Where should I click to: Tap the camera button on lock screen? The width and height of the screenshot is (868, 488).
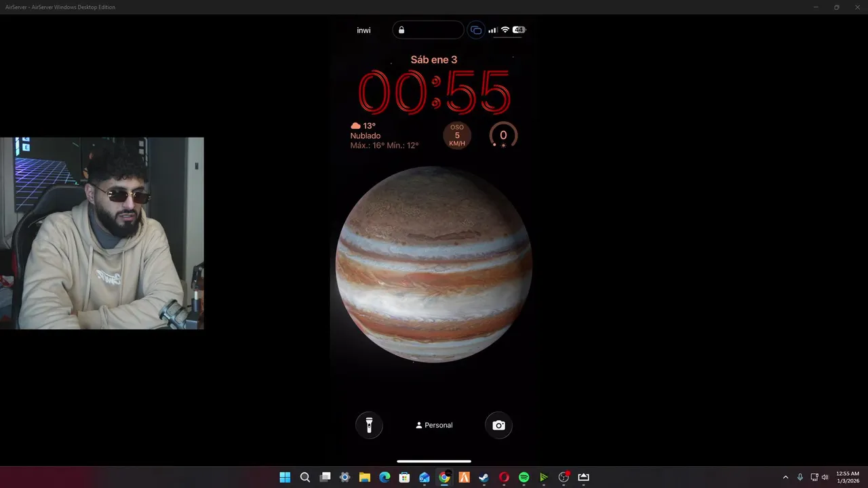pyautogui.click(x=498, y=425)
